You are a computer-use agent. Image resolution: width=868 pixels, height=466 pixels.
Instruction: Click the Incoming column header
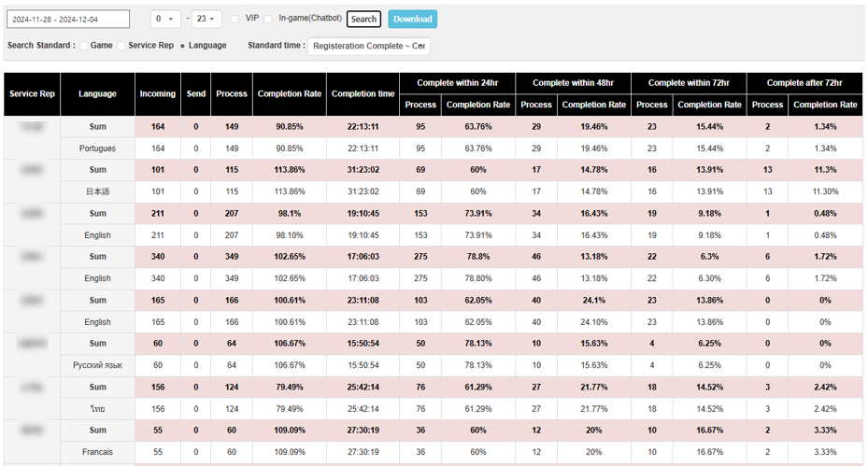158,94
